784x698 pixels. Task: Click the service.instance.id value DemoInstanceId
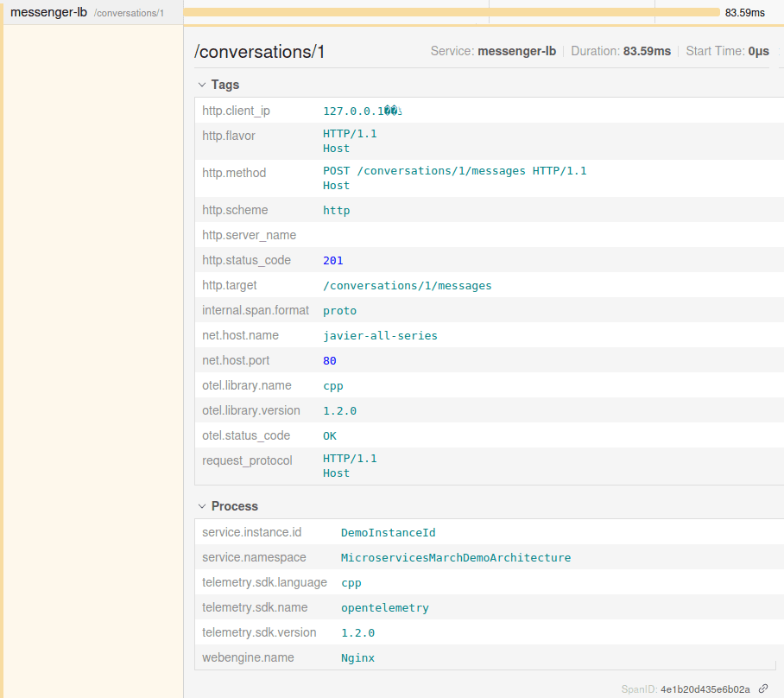388,532
